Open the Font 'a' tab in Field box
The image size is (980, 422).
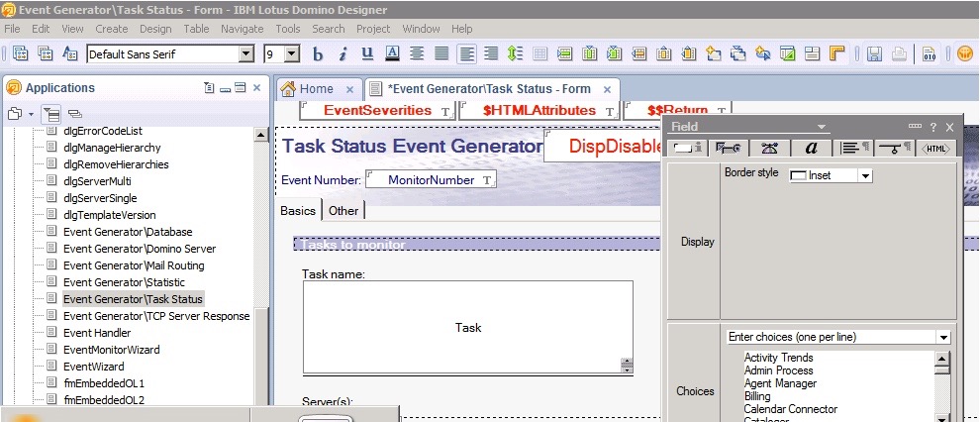[812, 149]
